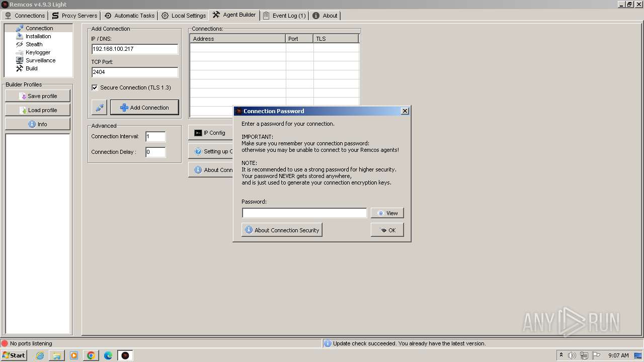Open the Automatic Tasks tab

pyautogui.click(x=129, y=16)
